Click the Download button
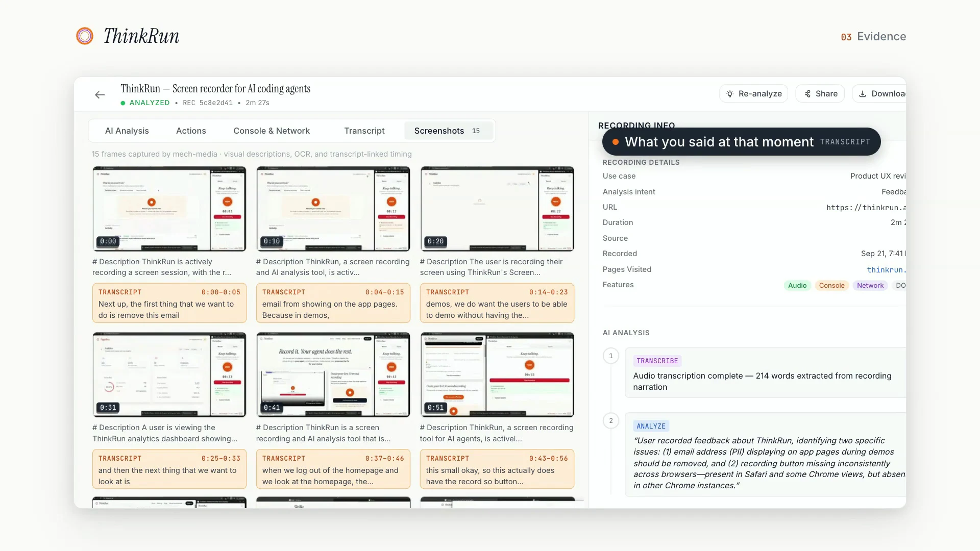This screenshot has height=551, width=980. (x=879, y=94)
